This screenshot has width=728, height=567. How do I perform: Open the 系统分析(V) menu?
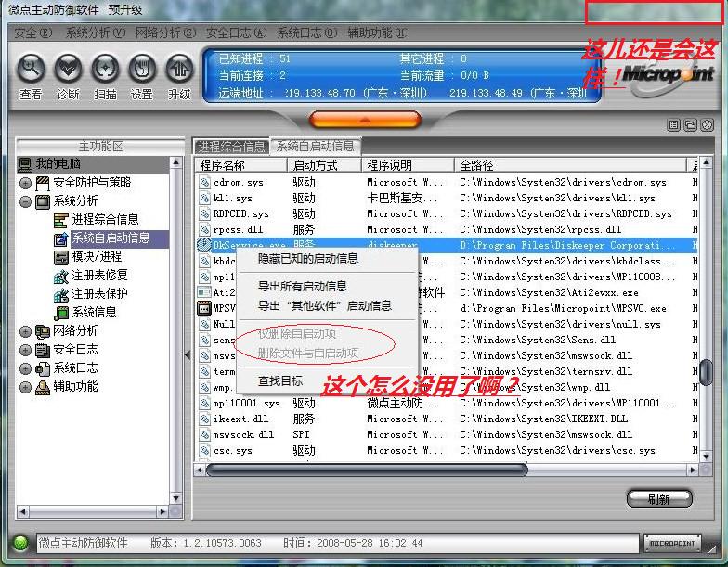(95, 33)
